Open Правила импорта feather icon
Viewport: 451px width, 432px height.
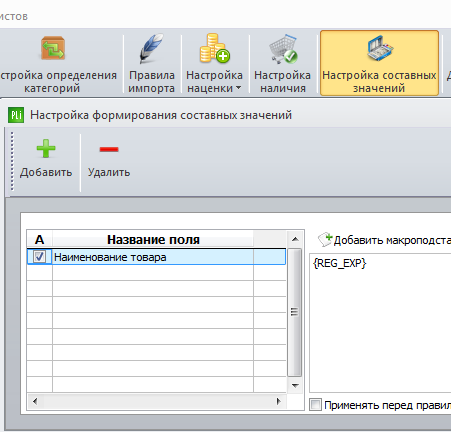151,49
